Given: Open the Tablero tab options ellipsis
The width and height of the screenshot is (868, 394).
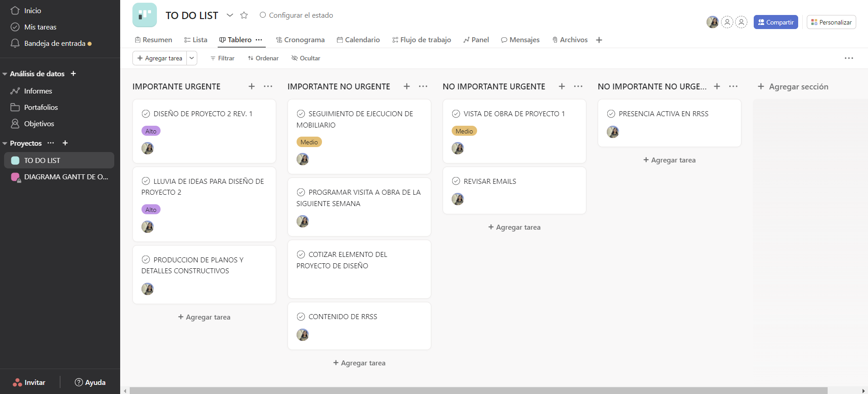Looking at the screenshot, I should pos(259,40).
